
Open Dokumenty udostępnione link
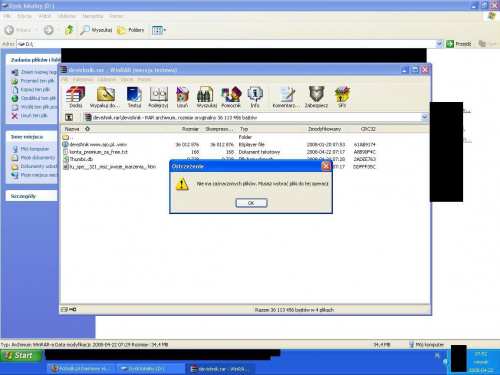click(x=39, y=166)
